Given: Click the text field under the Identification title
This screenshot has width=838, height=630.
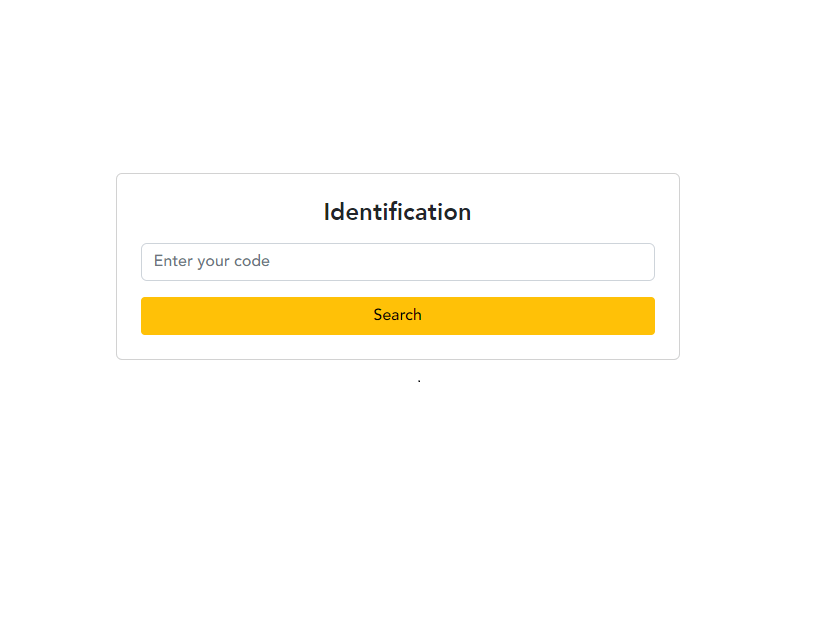Looking at the screenshot, I should [x=398, y=262].
